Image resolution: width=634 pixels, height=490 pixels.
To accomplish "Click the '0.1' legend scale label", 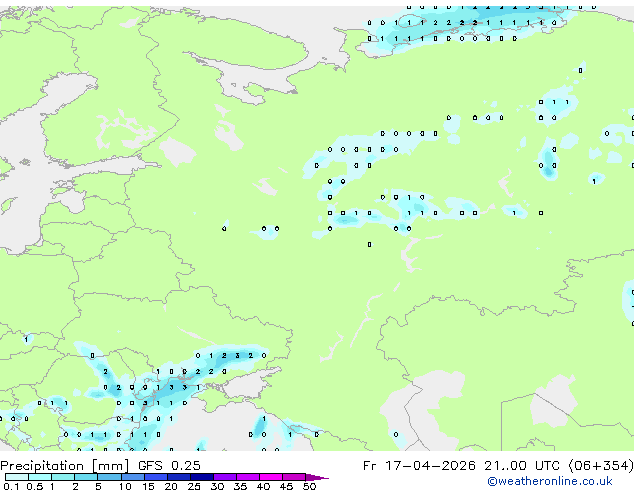I will pos(11,486).
